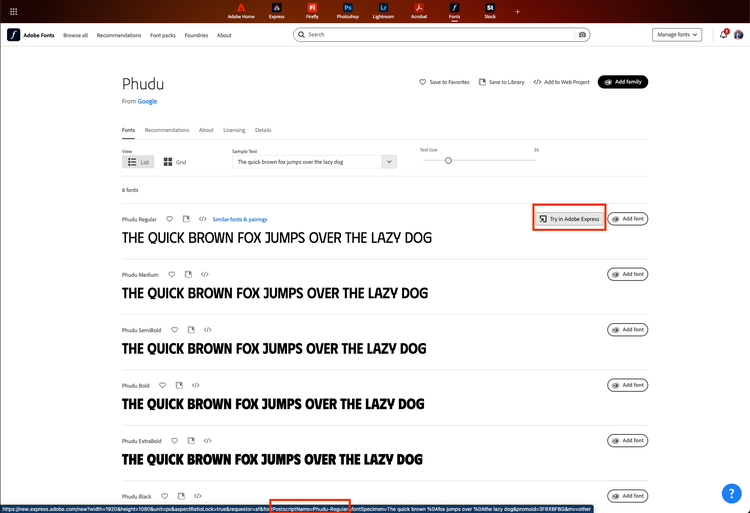Open Acrobat app icon

coord(419,11)
